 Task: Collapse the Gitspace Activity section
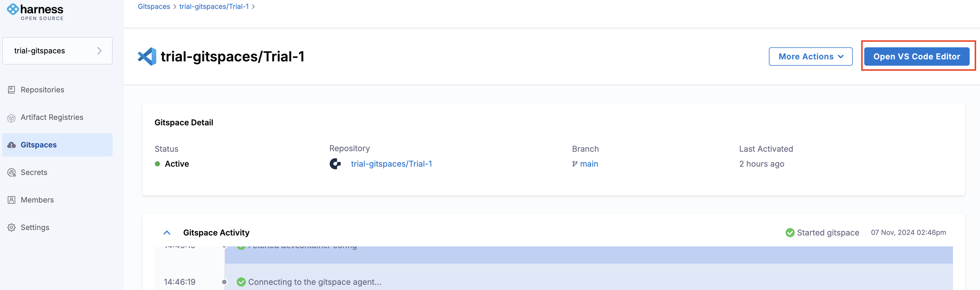[x=167, y=233]
